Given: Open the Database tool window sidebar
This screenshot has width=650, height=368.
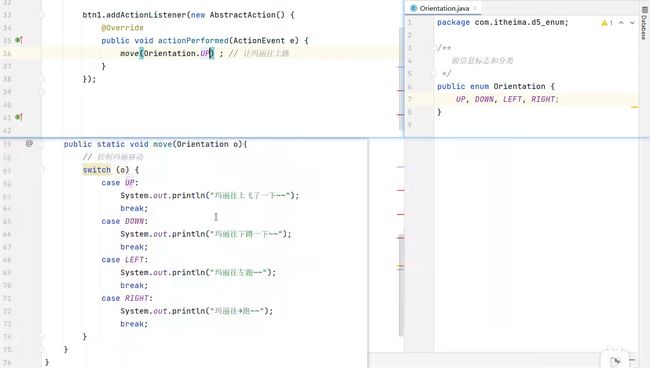Looking at the screenshot, I should (x=644, y=24).
